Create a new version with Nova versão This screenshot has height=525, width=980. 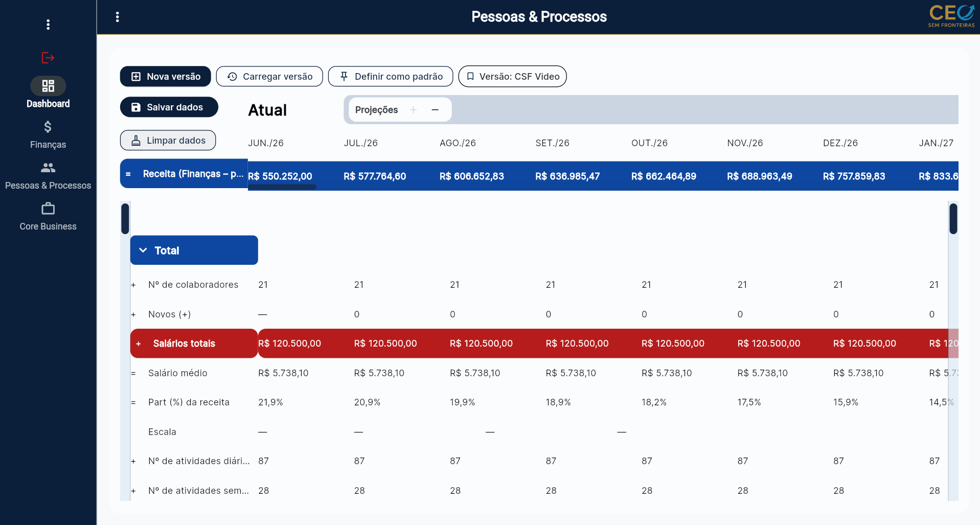click(x=166, y=76)
